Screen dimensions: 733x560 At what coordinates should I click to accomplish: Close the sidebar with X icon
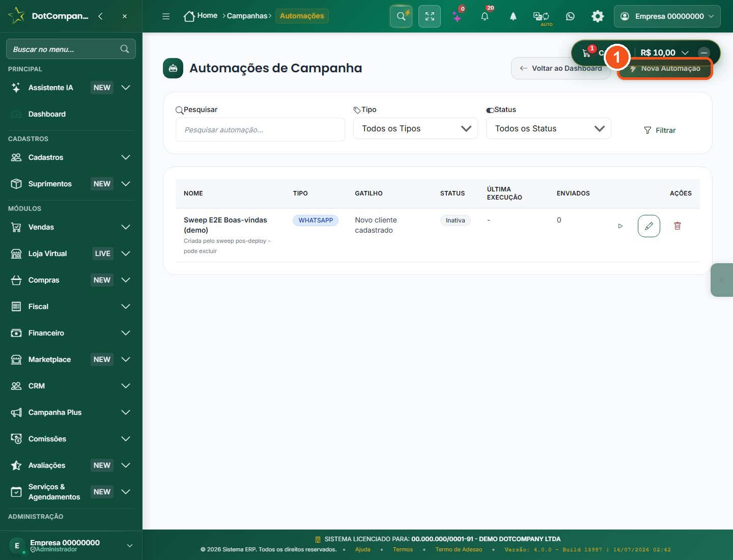click(125, 16)
